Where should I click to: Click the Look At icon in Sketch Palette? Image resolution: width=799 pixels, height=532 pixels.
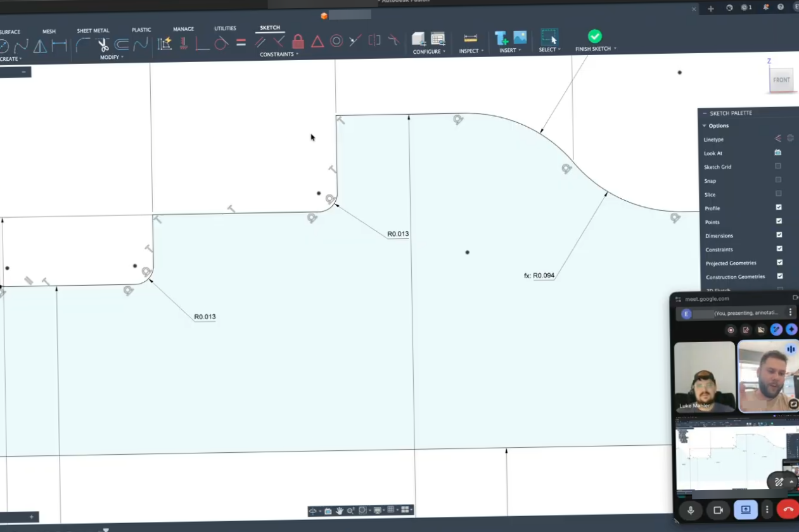777,153
